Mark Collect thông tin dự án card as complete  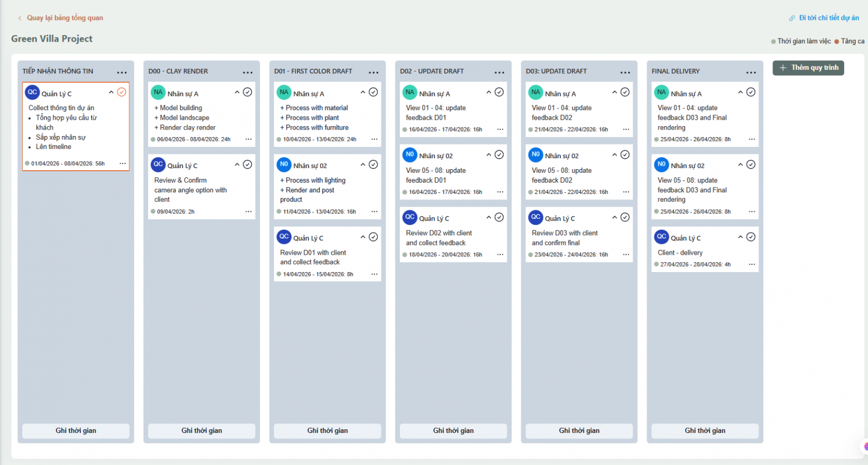(x=122, y=92)
